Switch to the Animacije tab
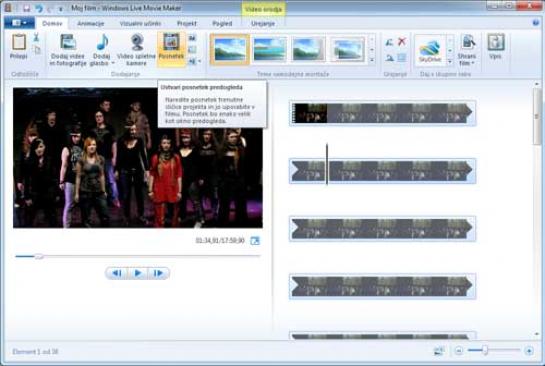This screenshot has height=366, width=545. (x=91, y=23)
